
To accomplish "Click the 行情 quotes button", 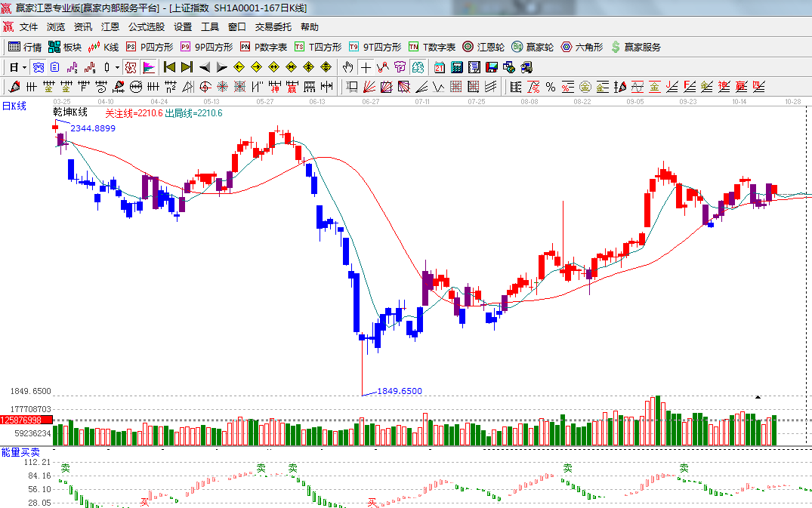I will (x=25, y=47).
